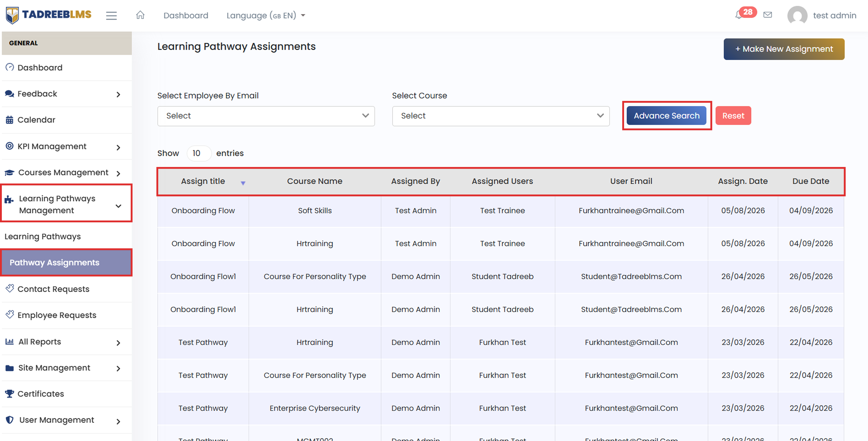Click the KPI Management target icon
The image size is (868, 441).
point(9,146)
